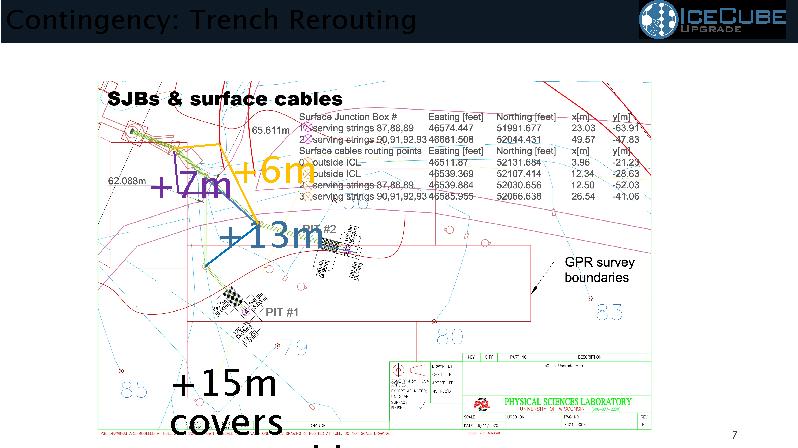Click the purple +7m label

(x=190, y=185)
